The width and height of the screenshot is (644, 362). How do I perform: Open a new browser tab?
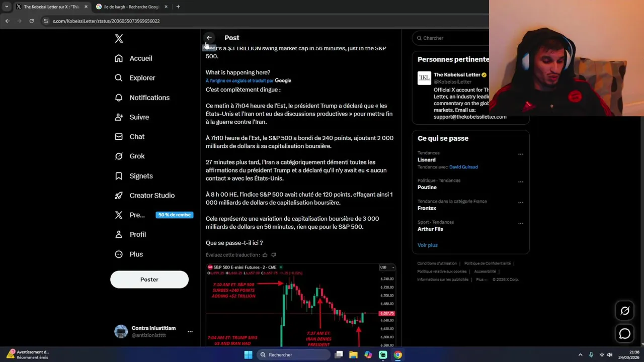[x=178, y=7]
